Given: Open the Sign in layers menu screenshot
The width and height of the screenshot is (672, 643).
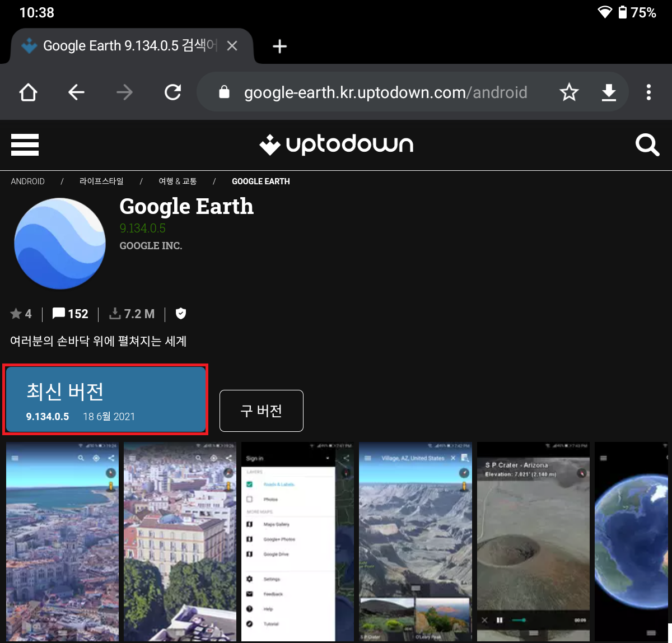Looking at the screenshot, I should (297, 542).
